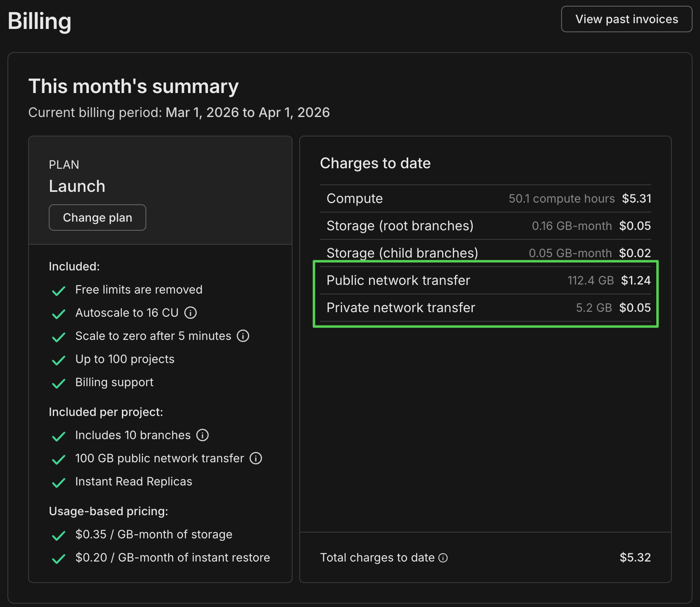
Task: Click the $5.31 compute amount
Action: pos(636,198)
